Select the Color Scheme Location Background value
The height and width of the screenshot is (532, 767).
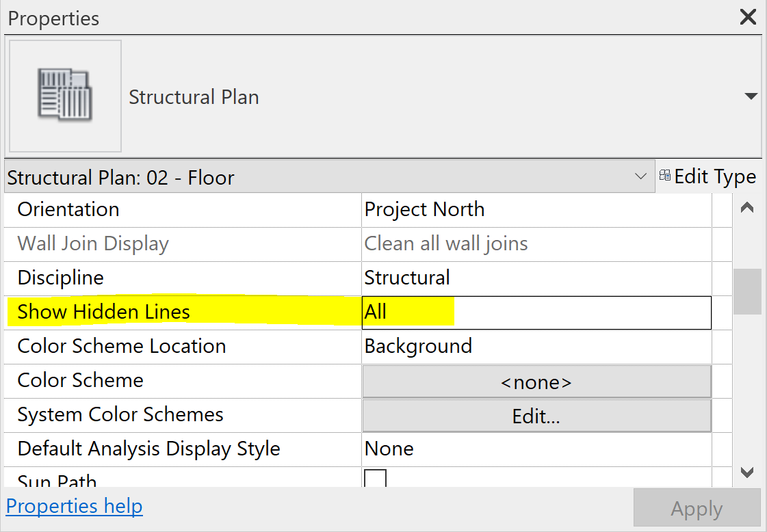click(x=418, y=346)
